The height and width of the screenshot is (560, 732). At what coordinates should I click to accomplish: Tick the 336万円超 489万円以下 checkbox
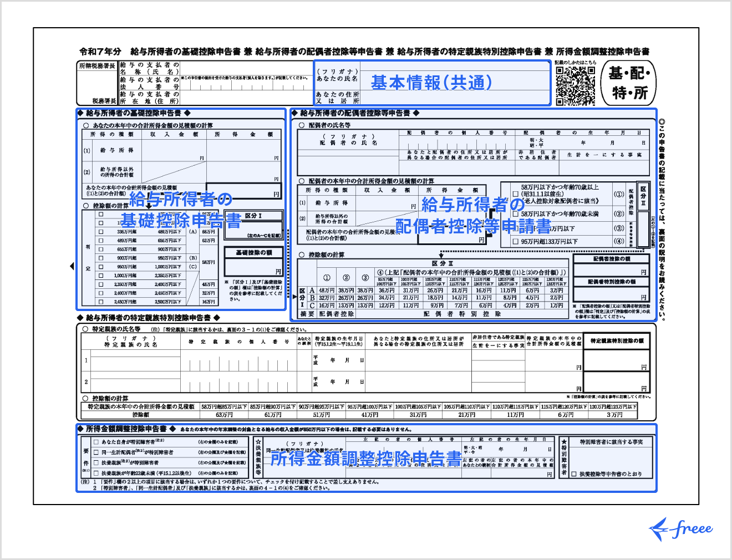tap(101, 232)
